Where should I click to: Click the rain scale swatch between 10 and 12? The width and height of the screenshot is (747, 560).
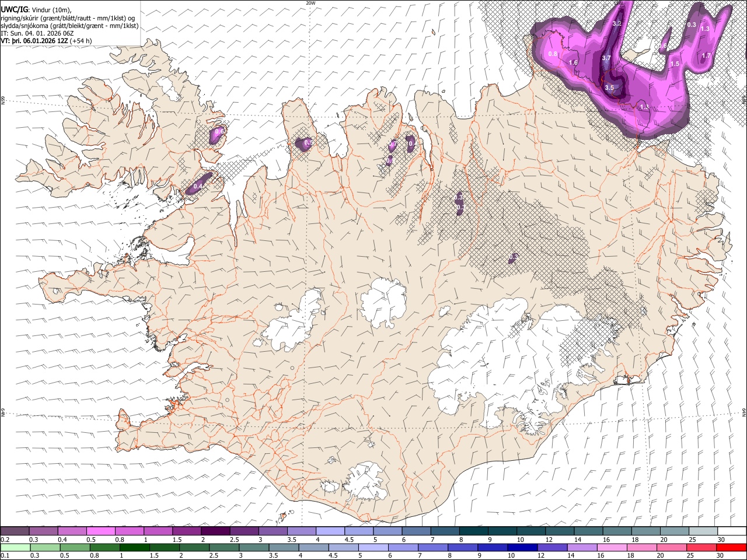(523, 547)
